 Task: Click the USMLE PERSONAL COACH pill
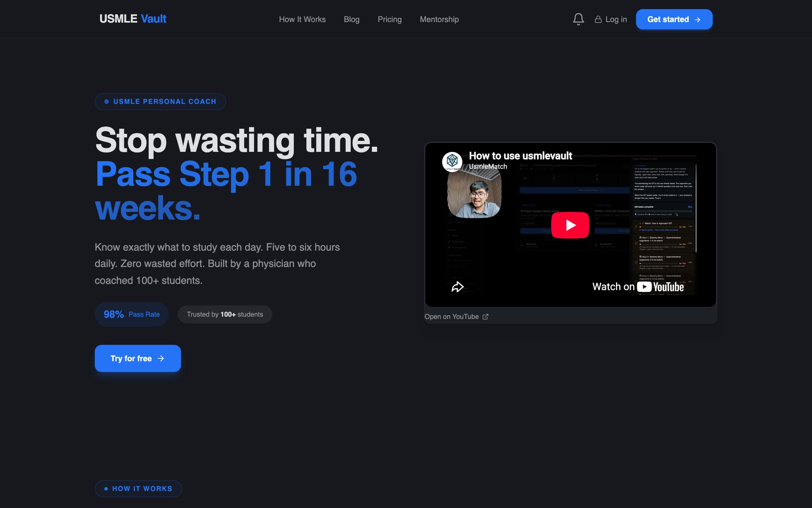pyautogui.click(x=160, y=102)
